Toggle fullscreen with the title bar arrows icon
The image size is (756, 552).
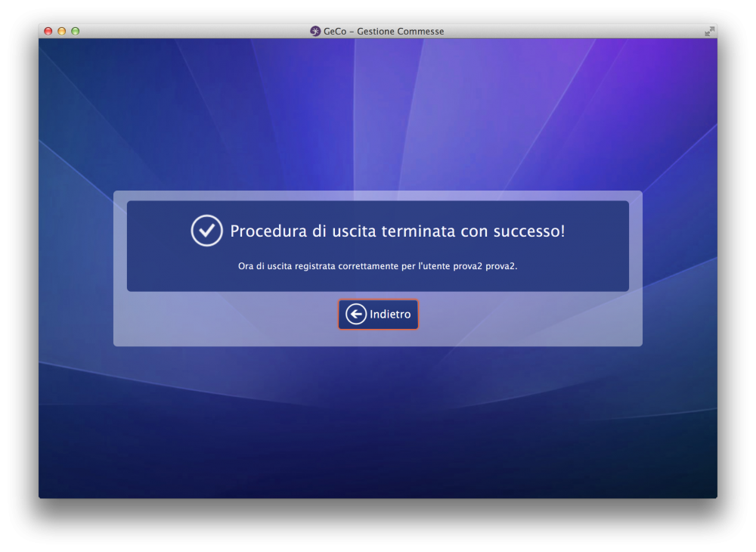709,31
